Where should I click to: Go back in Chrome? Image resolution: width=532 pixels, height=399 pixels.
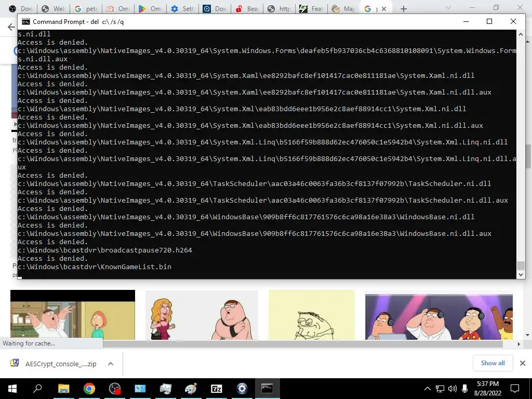pyautogui.click(x=11, y=27)
